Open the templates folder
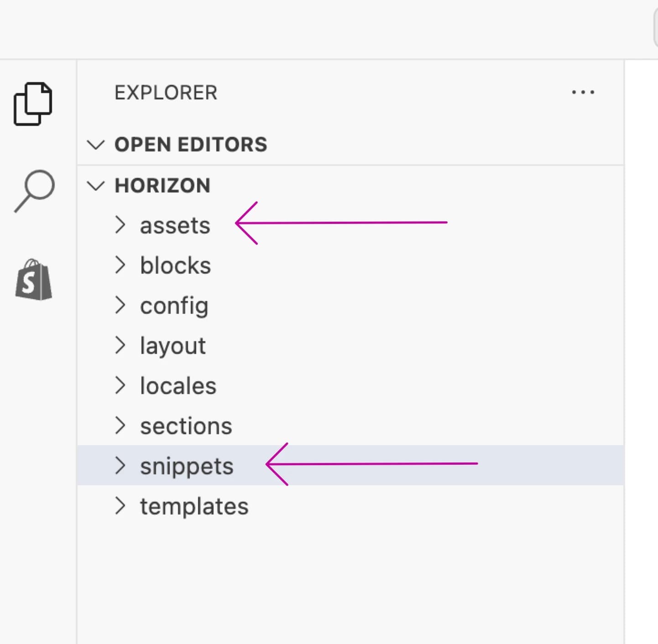This screenshot has height=644, width=658. [x=193, y=506]
